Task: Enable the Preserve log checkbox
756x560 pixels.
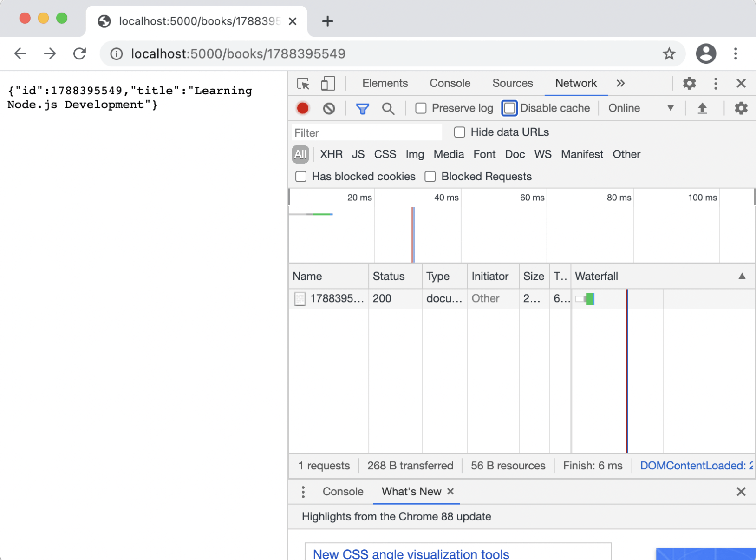Action: tap(421, 108)
